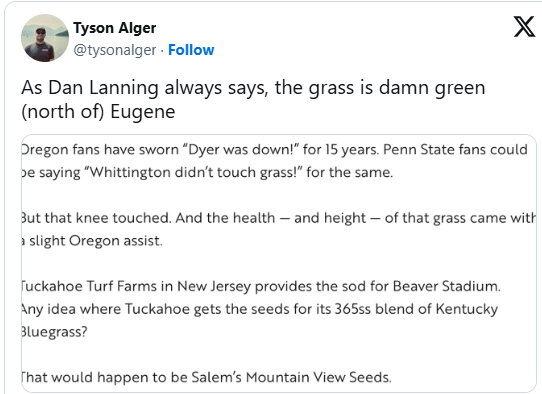Select the word "Bluegrass?" in the article

pos(55,332)
